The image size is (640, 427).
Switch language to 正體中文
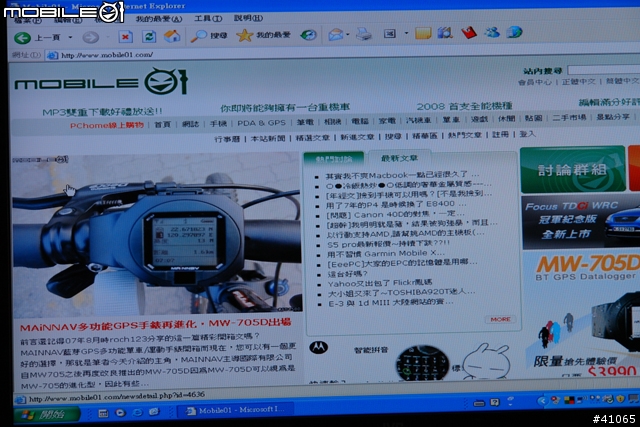[x=578, y=82]
